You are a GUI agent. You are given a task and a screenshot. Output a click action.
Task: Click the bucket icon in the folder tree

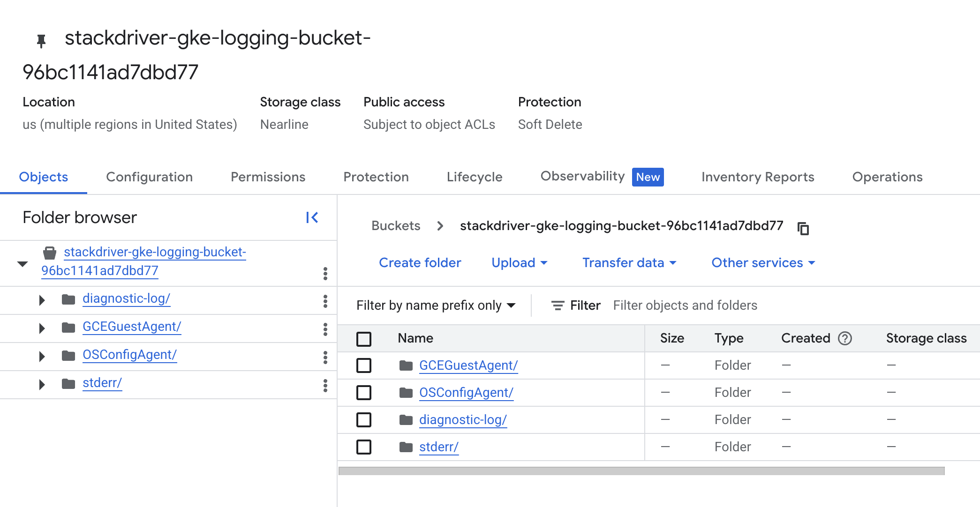pos(50,253)
